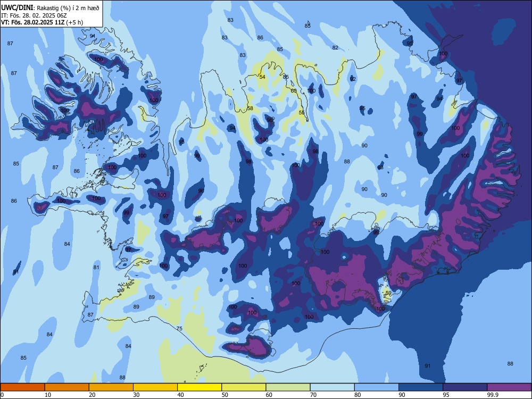Screen dimensions: 532x399
Task: Click the 'IT: Fös. 28. 02. 2025 06Z' line
Action: click(x=33, y=15)
